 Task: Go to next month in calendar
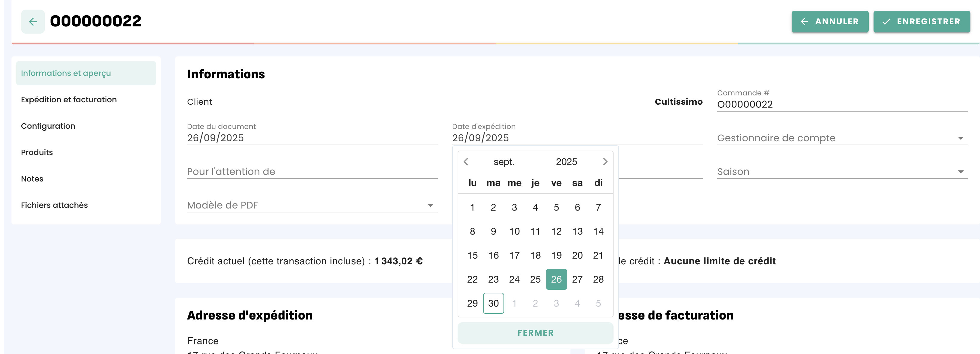click(605, 162)
